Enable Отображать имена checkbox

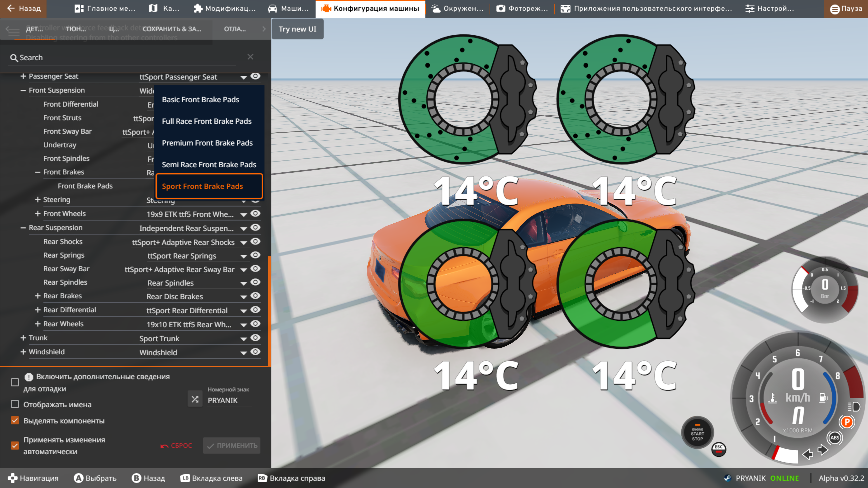[15, 404]
